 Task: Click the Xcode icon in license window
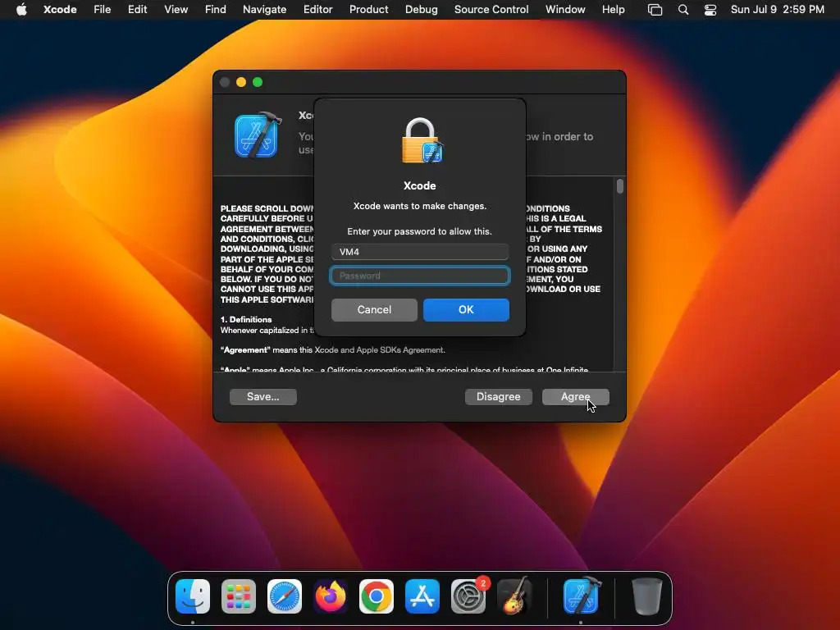[x=258, y=135]
